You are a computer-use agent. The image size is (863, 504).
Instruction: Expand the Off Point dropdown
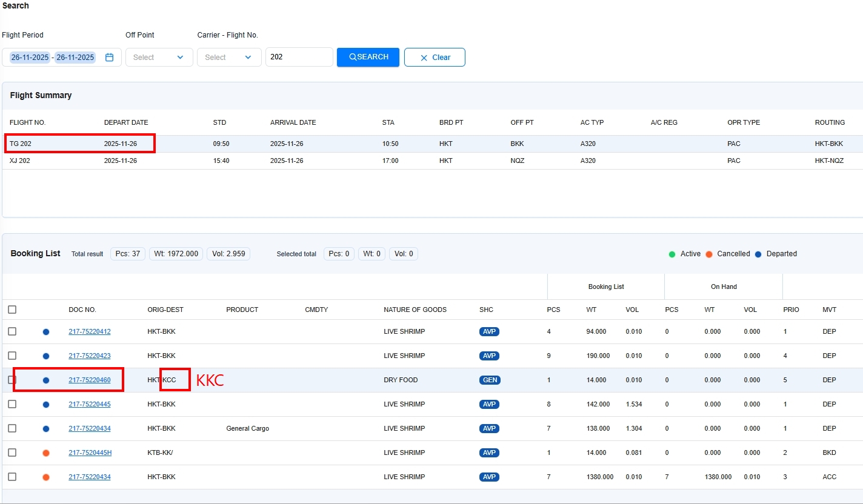point(159,58)
